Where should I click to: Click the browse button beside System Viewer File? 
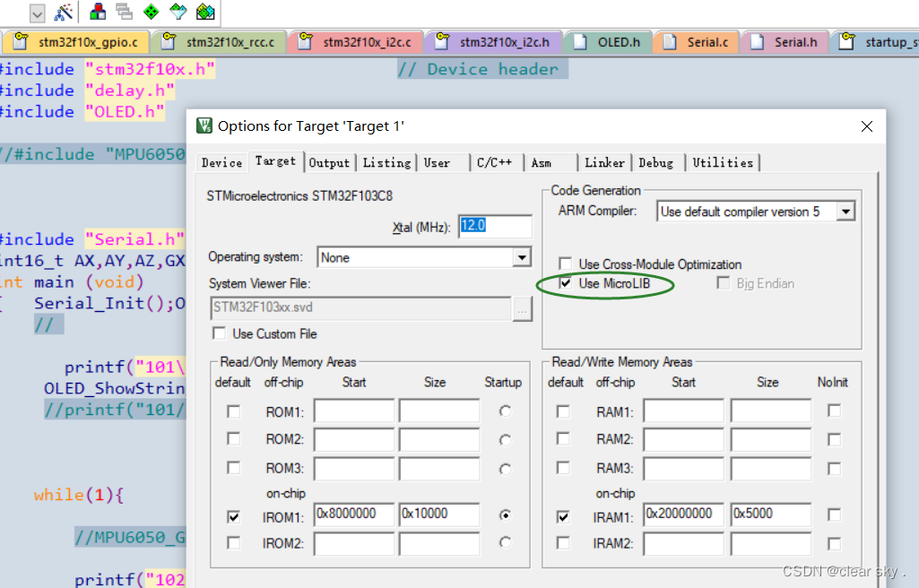pyautogui.click(x=525, y=309)
